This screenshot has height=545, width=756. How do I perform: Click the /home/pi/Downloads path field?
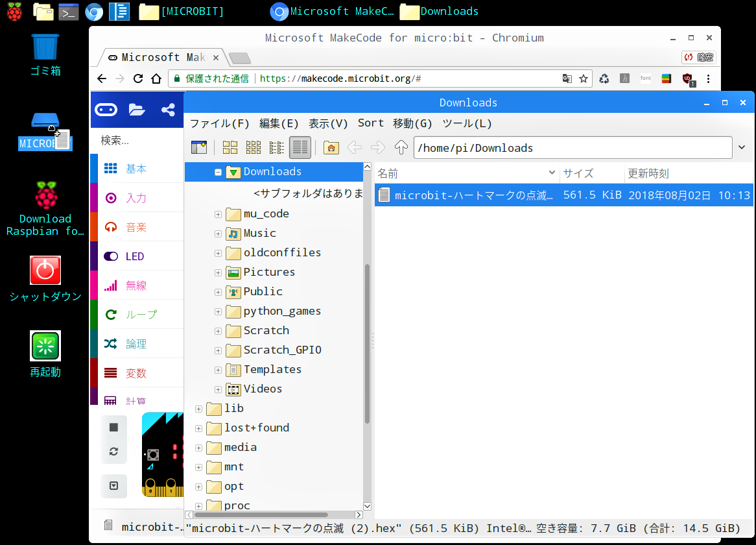tap(573, 147)
